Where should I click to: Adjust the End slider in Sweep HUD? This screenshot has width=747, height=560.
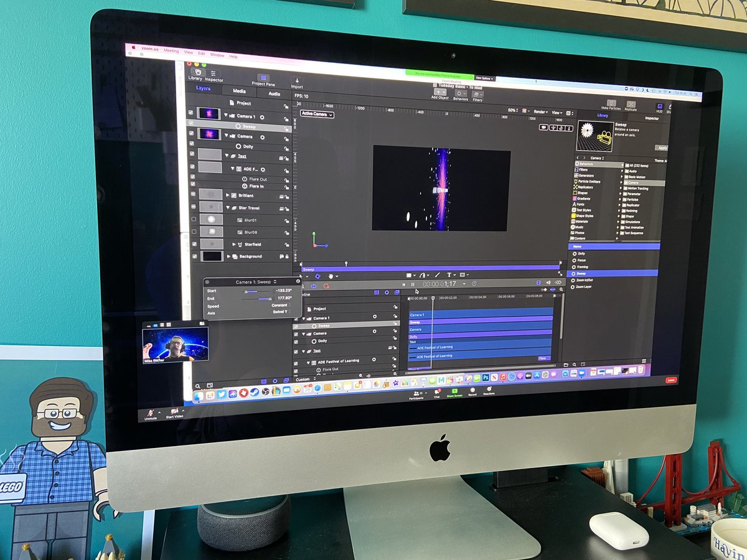click(257, 299)
